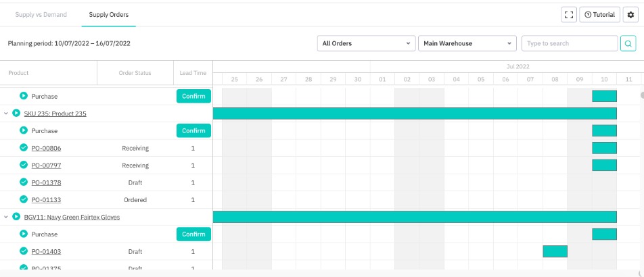
Task: Switch to Supply vs Demand tab
Action: (x=41, y=14)
